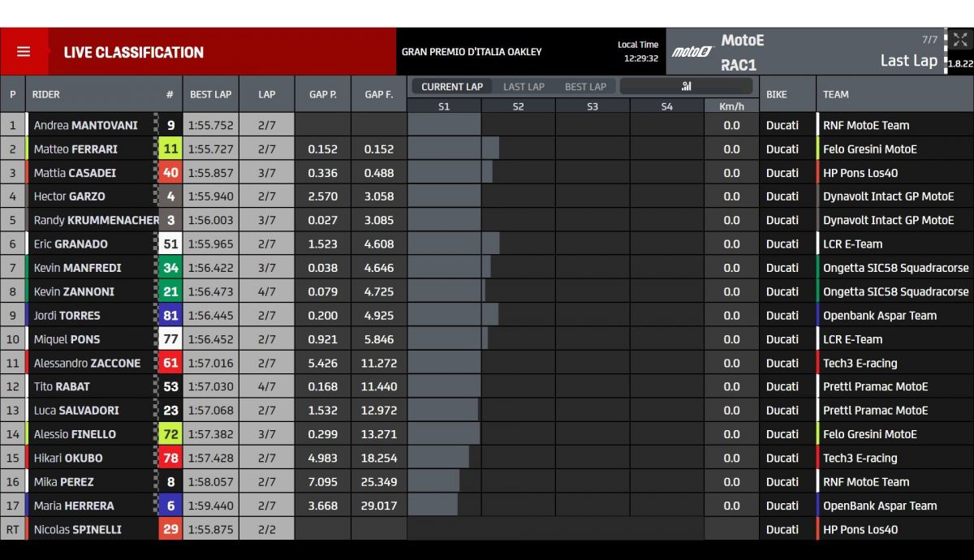974x560 pixels.
Task: Click gap to first value 29.017
Action: coord(378,506)
